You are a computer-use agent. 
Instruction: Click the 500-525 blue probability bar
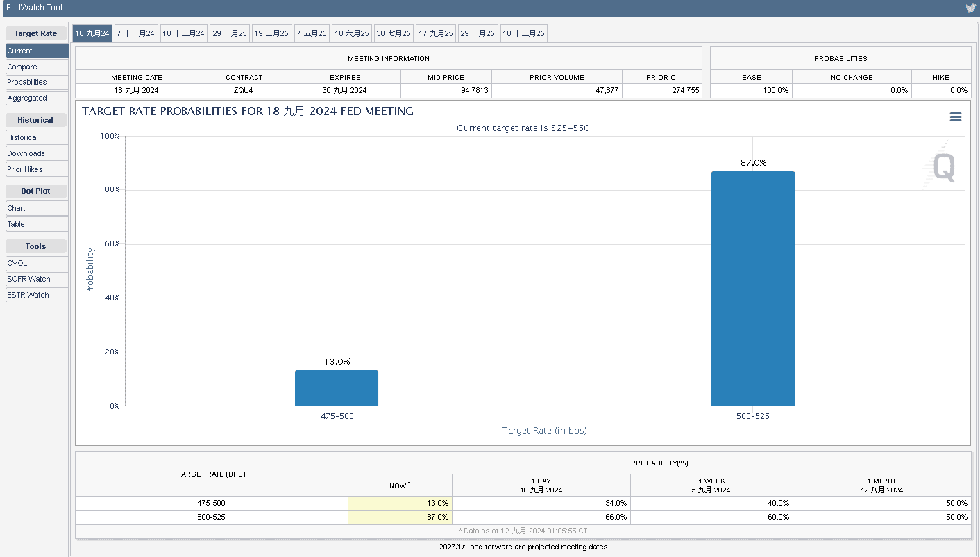coord(753,289)
